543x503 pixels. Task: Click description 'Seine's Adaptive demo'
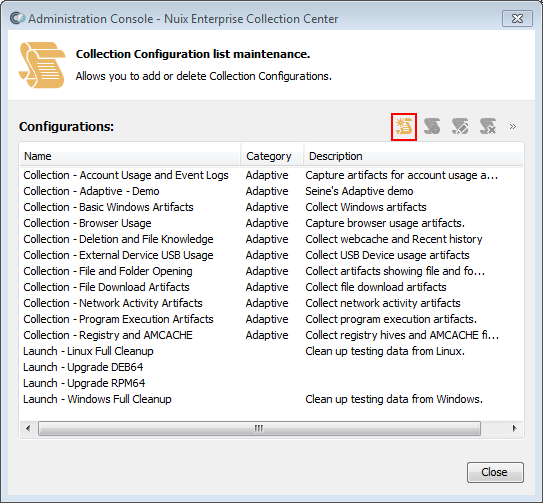pyautogui.click(x=359, y=191)
